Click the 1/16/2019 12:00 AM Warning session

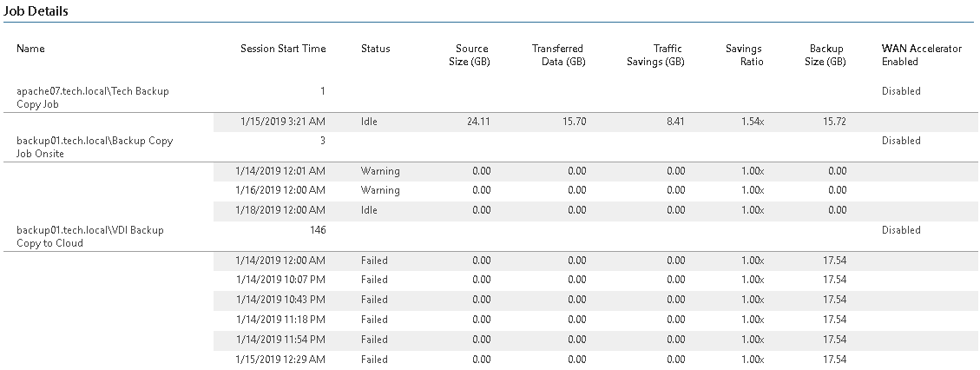(x=595, y=190)
